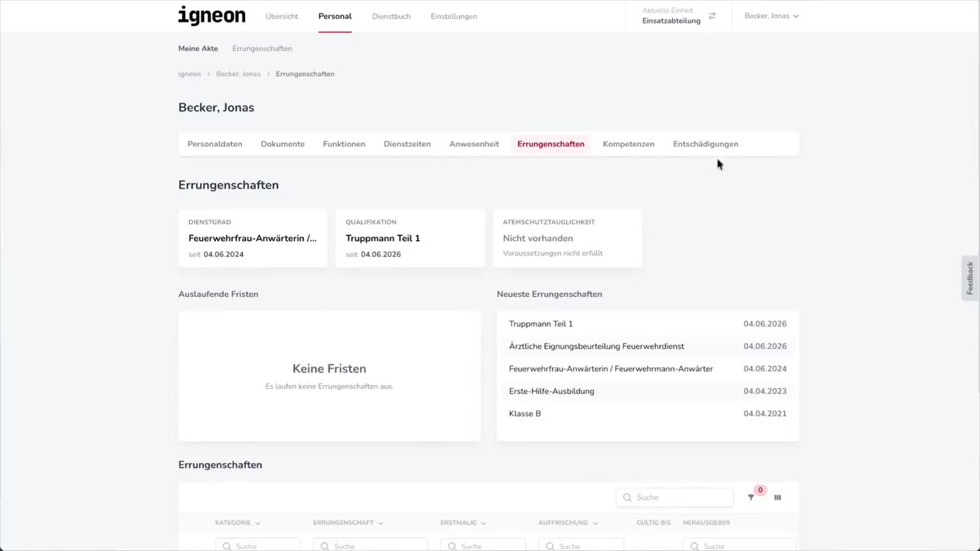Click the Becker, Jonas breadcrumb link
Screen dimensions: 980x551
point(238,74)
